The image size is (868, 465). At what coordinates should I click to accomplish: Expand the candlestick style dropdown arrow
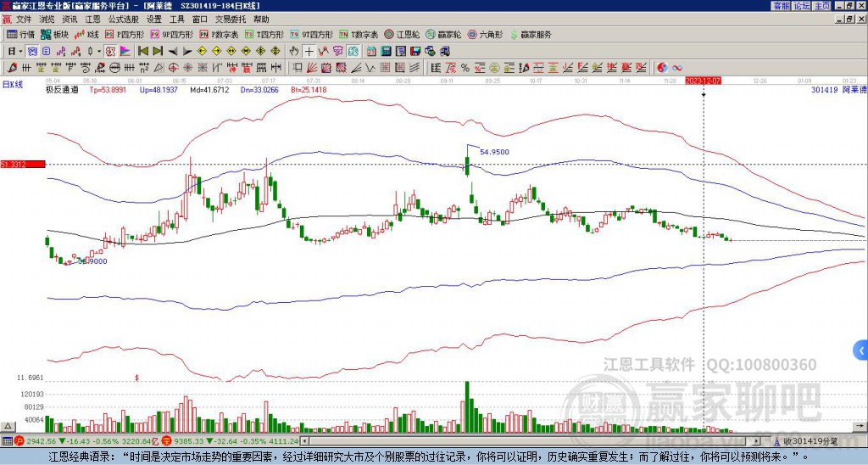(99, 52)
